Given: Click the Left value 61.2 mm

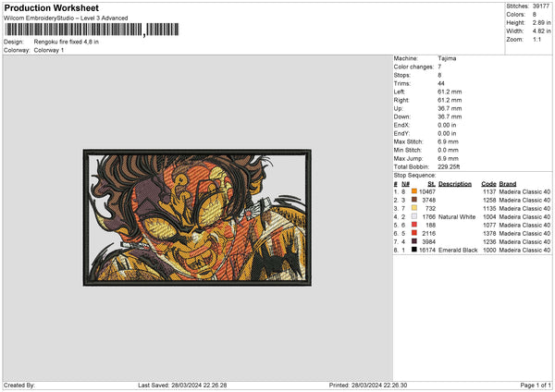Looking at the screenshot, I should pyautogui.click(x=450, y=92).
